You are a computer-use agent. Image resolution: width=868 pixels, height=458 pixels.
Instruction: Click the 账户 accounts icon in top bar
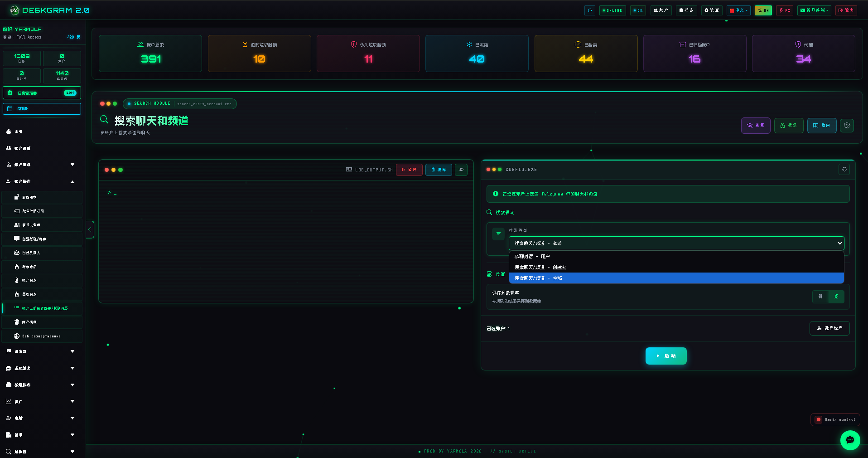[x=661, y=10]
